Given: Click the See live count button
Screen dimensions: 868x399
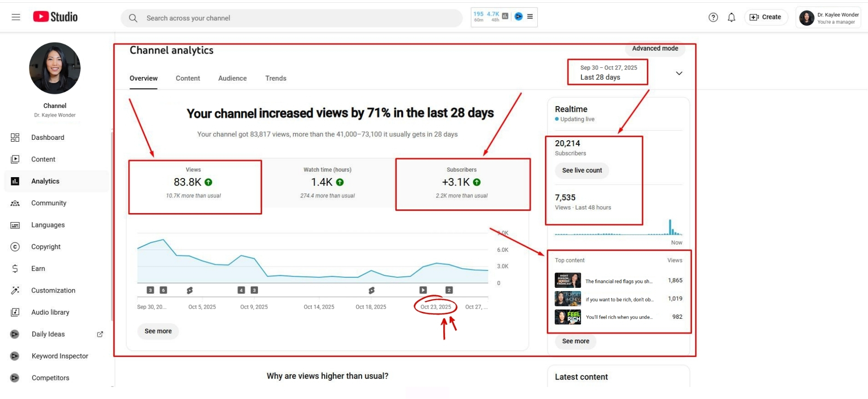Looking at the screenshot, I should coord(581,171).
